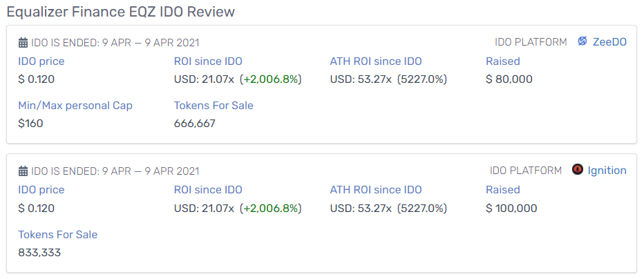Click the Min/Max personal Cap label
The image size is (644, 279).
[75, 106]
